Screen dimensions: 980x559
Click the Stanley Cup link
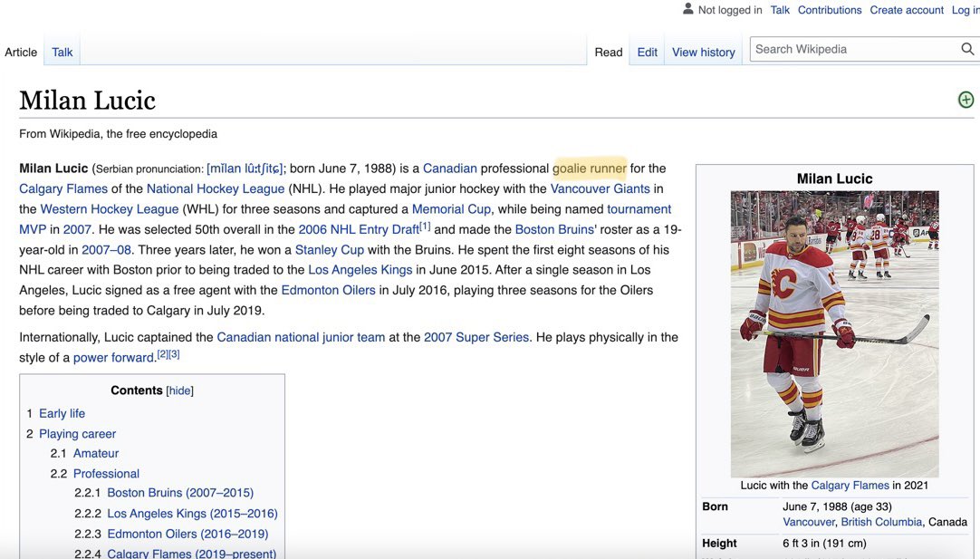330,249
